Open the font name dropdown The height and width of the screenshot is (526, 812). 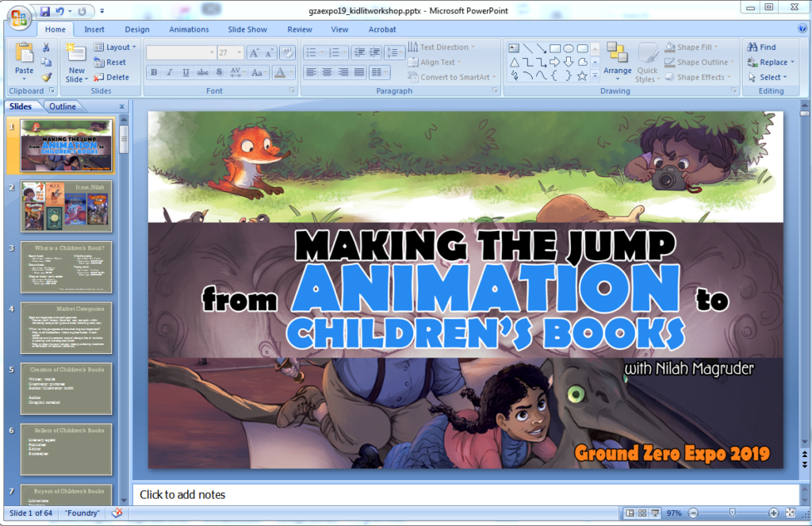pyautogui.click(x=212, y=52)
